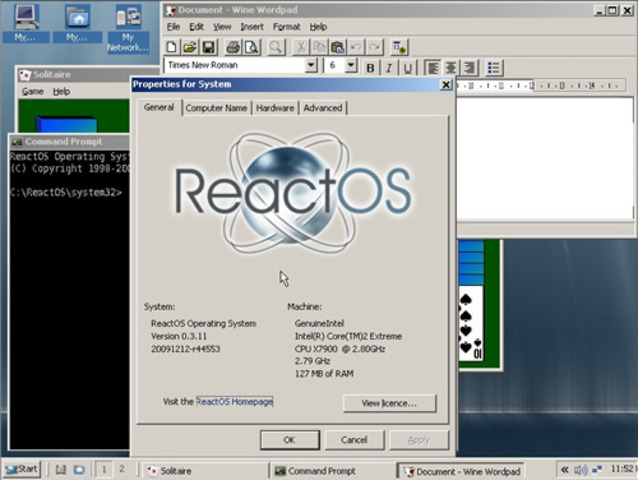Switch to virtual desktop 2

click(x=122, y=470)
